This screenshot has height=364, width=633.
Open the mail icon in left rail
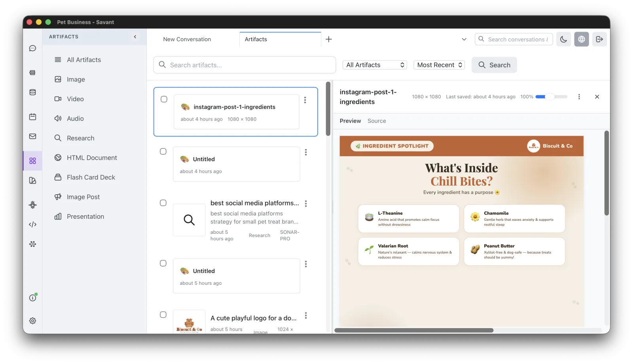[x=32, y=136]
